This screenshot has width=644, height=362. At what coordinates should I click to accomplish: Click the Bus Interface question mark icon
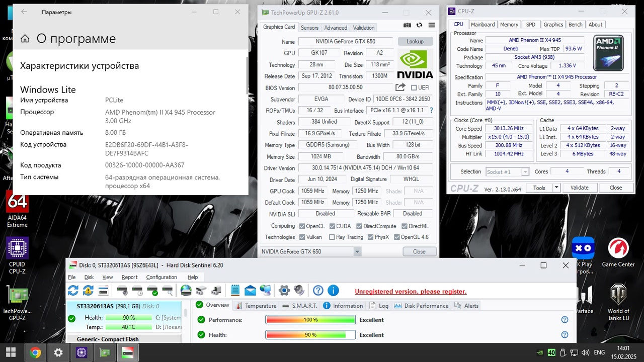[431, 110]
